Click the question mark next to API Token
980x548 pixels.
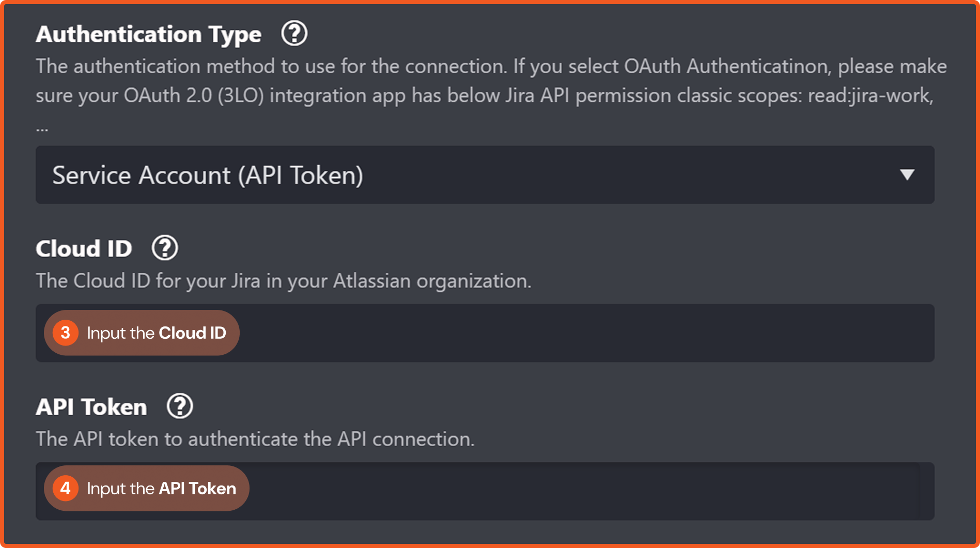click(180, 406)
